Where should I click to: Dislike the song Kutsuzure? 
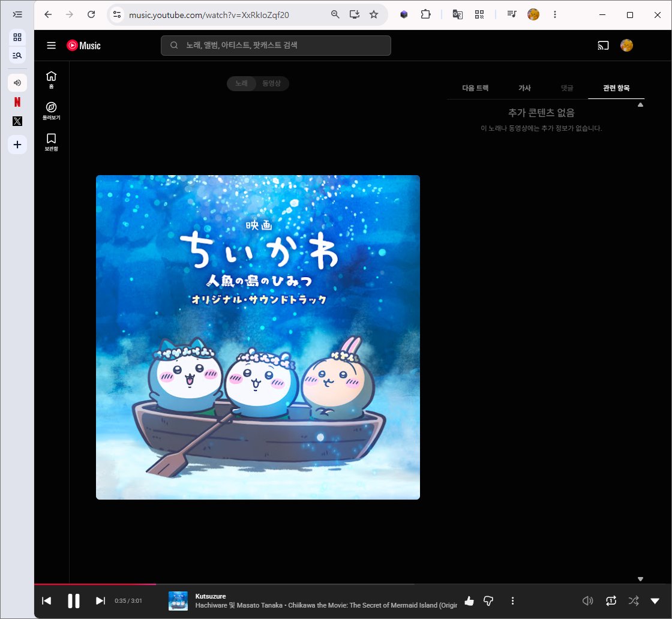488,600
